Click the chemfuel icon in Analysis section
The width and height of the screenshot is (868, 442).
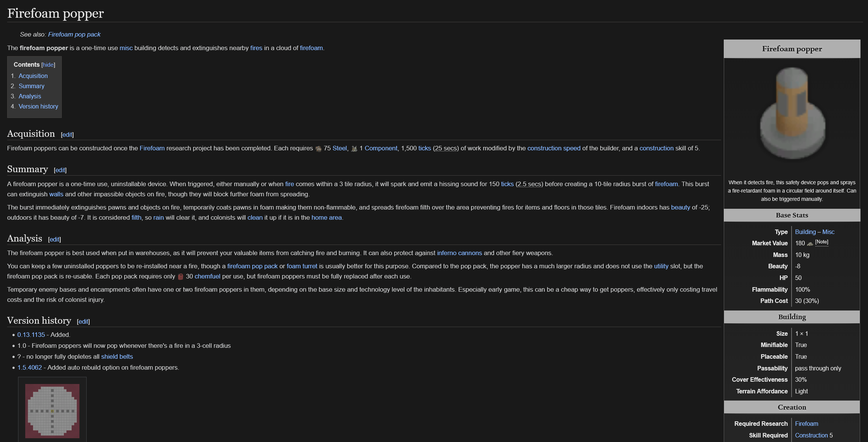point(180,277)
